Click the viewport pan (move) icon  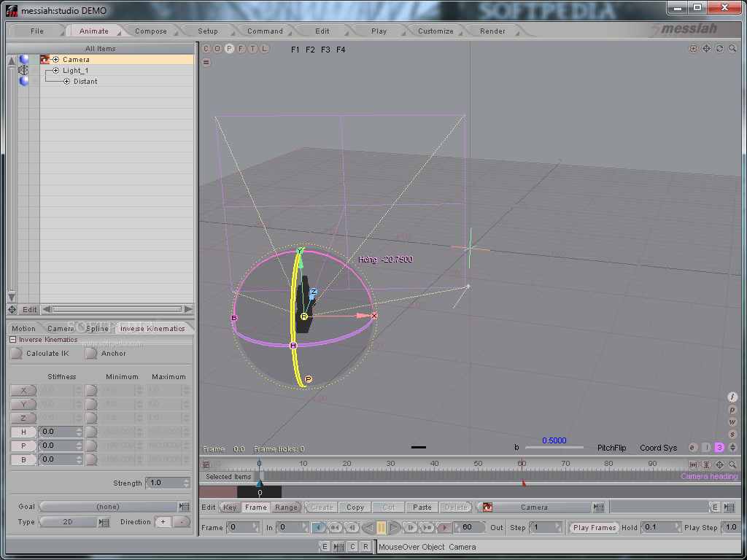pyautogui.click(x=706, y=49)
